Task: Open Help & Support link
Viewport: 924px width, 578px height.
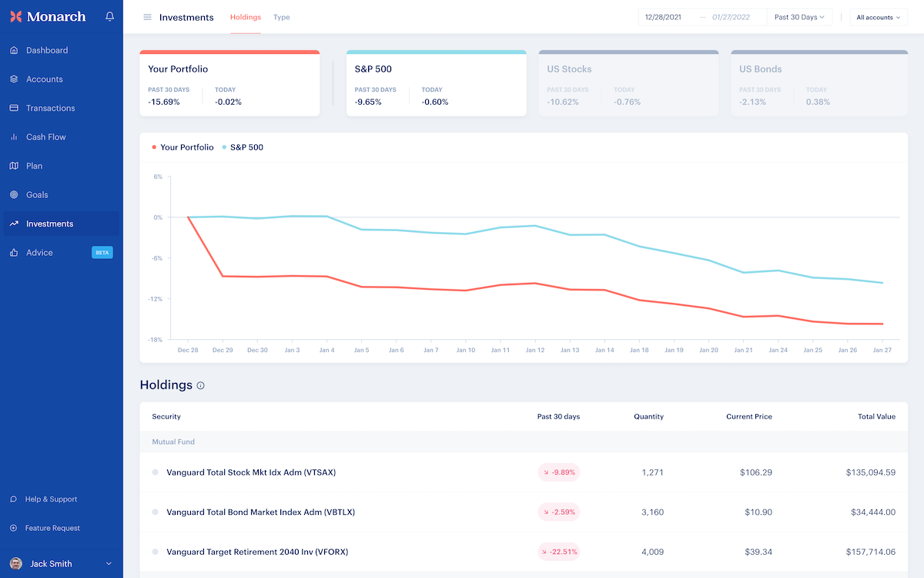Action: tap(51, 499)
